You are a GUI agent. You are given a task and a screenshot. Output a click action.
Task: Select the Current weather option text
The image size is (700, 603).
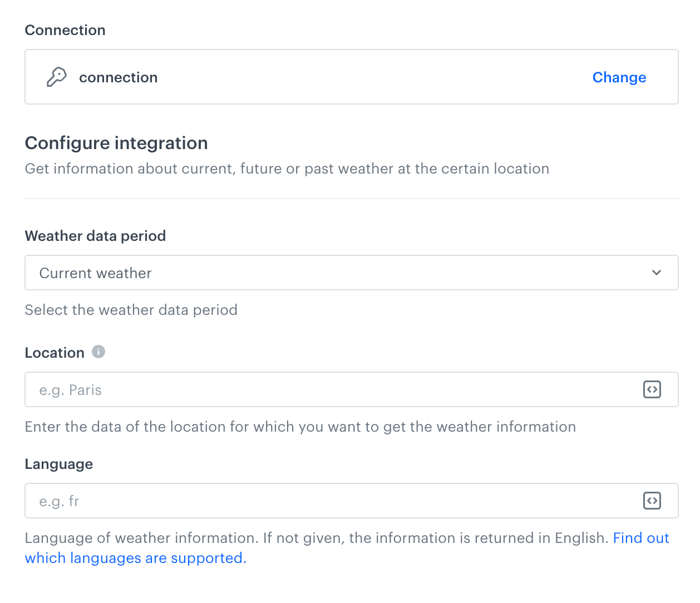(x=95, y=273)
